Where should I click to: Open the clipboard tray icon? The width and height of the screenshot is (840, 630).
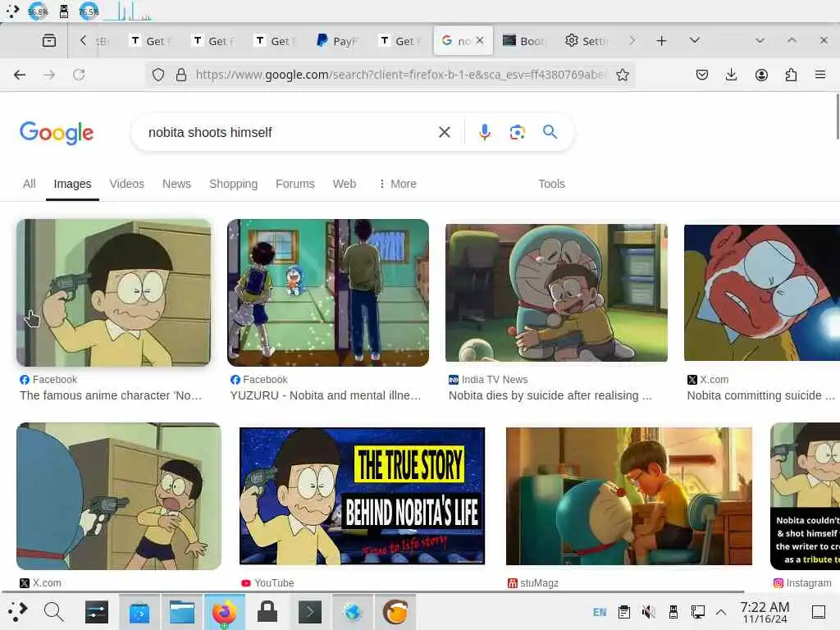pyautogui.click(x=624, y=612)
